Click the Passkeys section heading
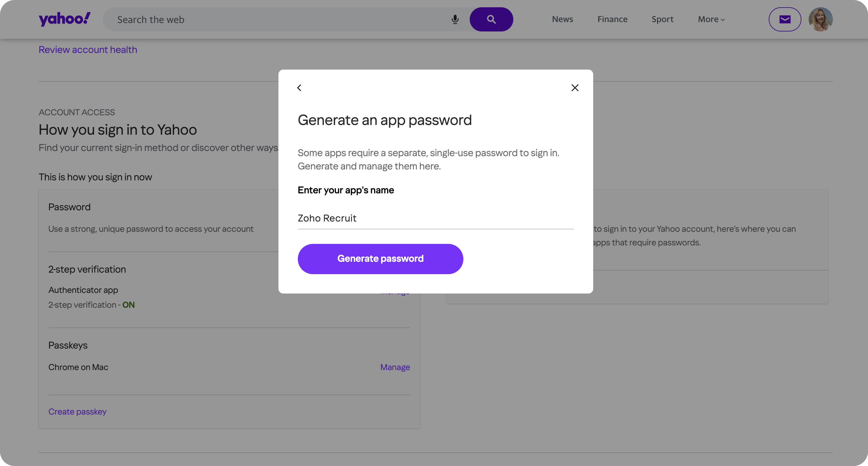 point(68,345)
